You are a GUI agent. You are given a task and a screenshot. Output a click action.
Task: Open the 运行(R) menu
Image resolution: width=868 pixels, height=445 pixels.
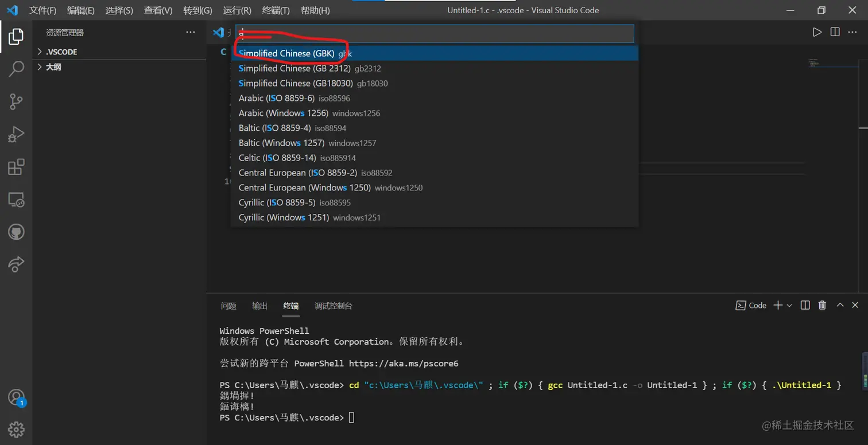point(237,10)
